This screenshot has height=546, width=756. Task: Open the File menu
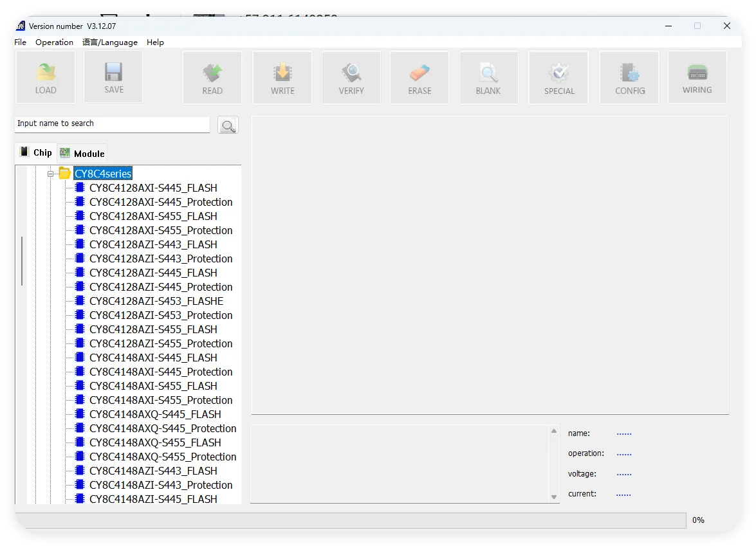(21, 42)
